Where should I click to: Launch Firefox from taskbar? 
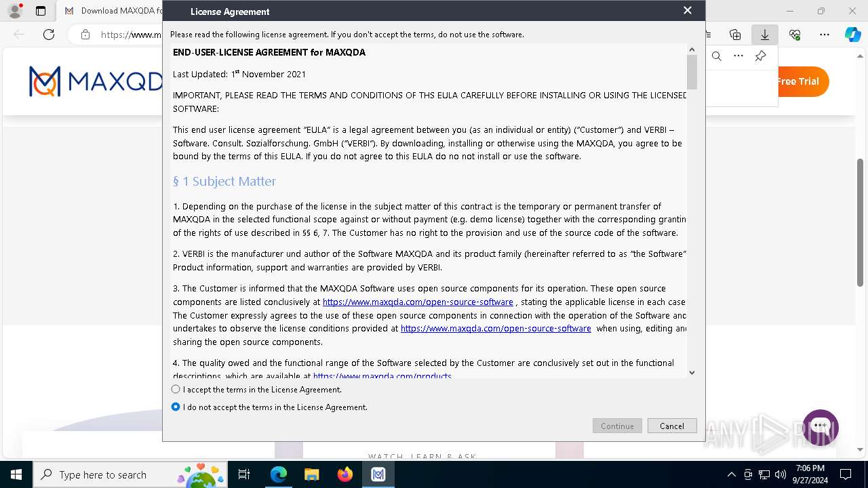pos(345,474)
